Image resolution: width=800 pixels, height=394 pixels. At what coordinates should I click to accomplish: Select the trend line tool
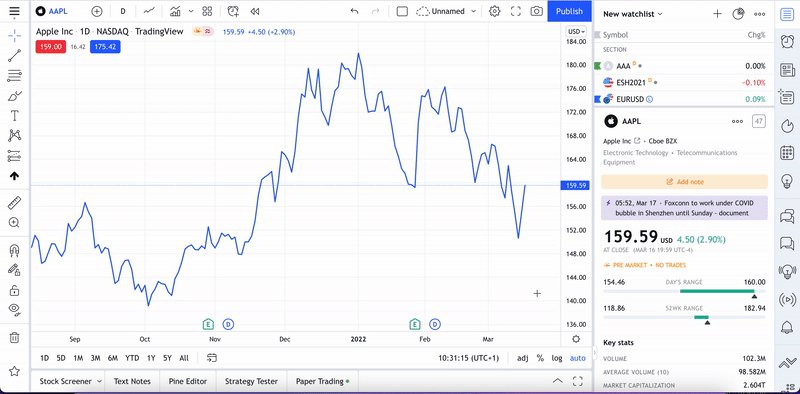pos(14,56)
